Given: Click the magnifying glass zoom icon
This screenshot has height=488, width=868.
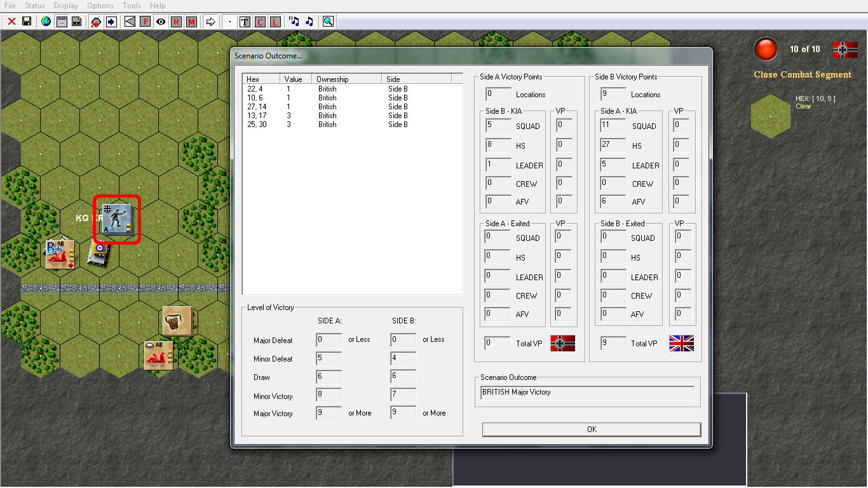Looking at the screenshot, I should 328,22.
